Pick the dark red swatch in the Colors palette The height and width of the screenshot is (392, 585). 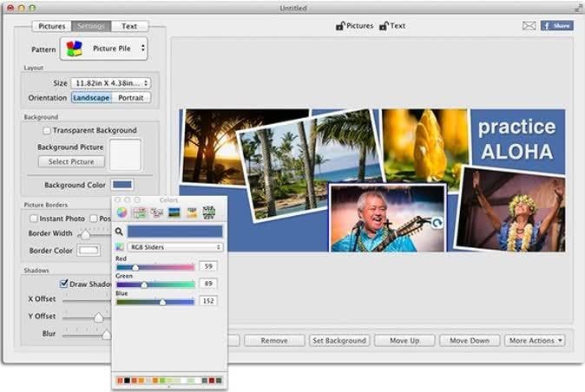212,381
